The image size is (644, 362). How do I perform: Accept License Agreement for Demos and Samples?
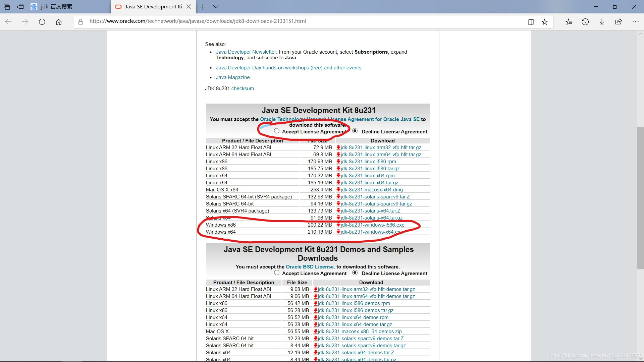(x=277, y=273)
